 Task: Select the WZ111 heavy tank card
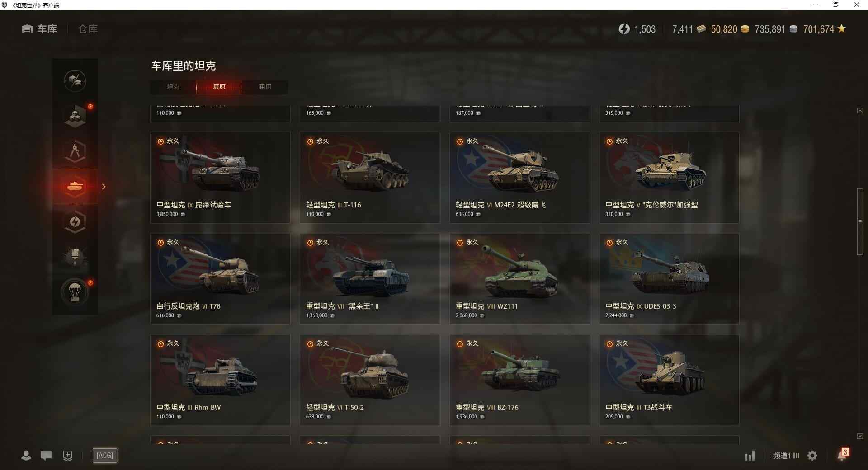click(x=519, y=279)
